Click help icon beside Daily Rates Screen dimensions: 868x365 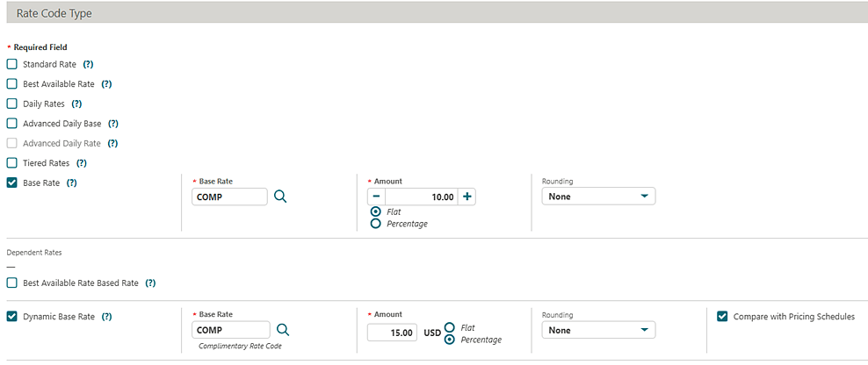pos(76,104)
